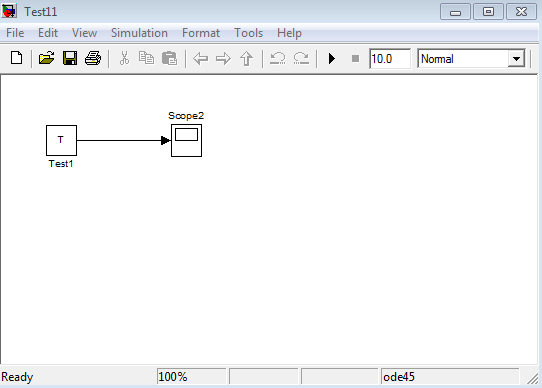This screenshot has height=388, width=542.
Task: Navigate back with left arrow icon
Action: [x=200, y=58]
